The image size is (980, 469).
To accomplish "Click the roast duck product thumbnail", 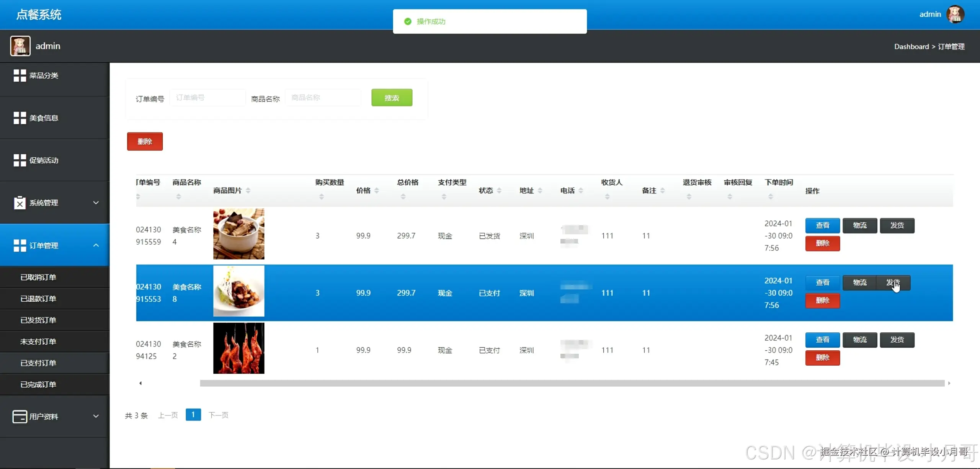I will (238, 348).
